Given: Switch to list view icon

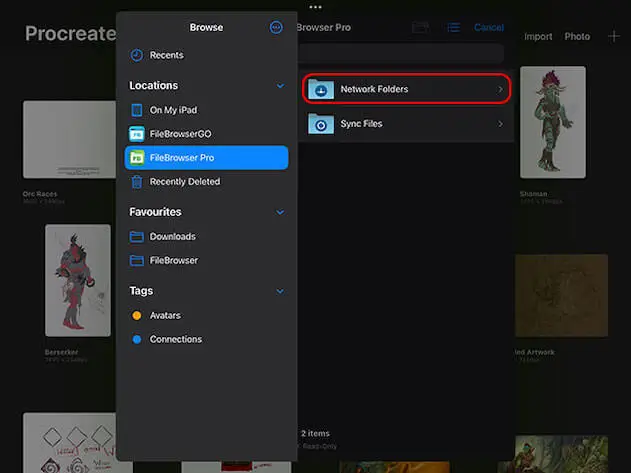Looking at the screenshot, I should [x=453, y=28].
